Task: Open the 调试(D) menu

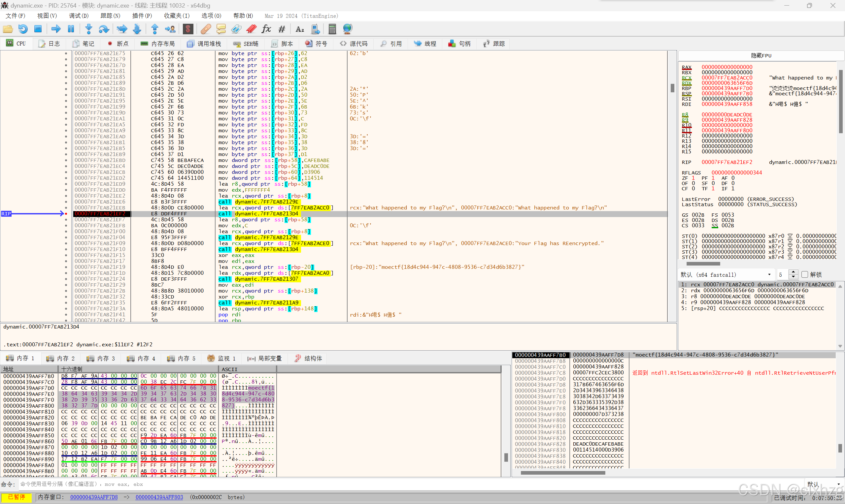Action: click(79, 16)
